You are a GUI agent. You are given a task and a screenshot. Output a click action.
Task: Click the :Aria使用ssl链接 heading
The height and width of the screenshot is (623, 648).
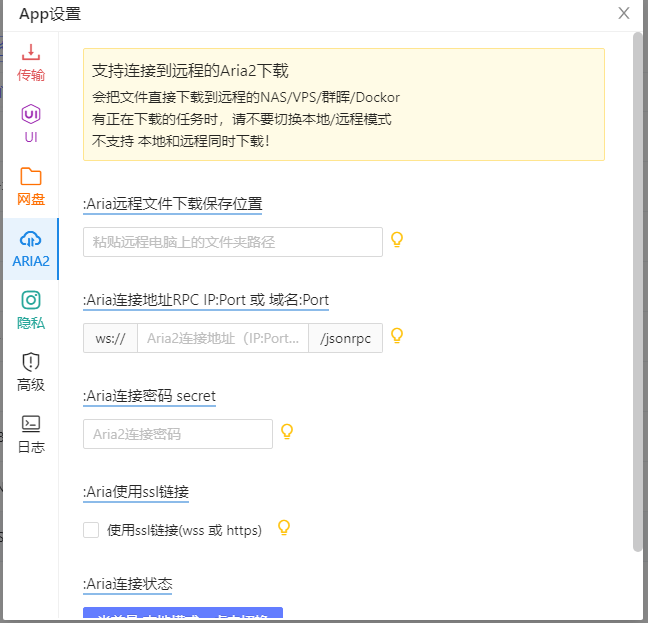pos(136,492)
